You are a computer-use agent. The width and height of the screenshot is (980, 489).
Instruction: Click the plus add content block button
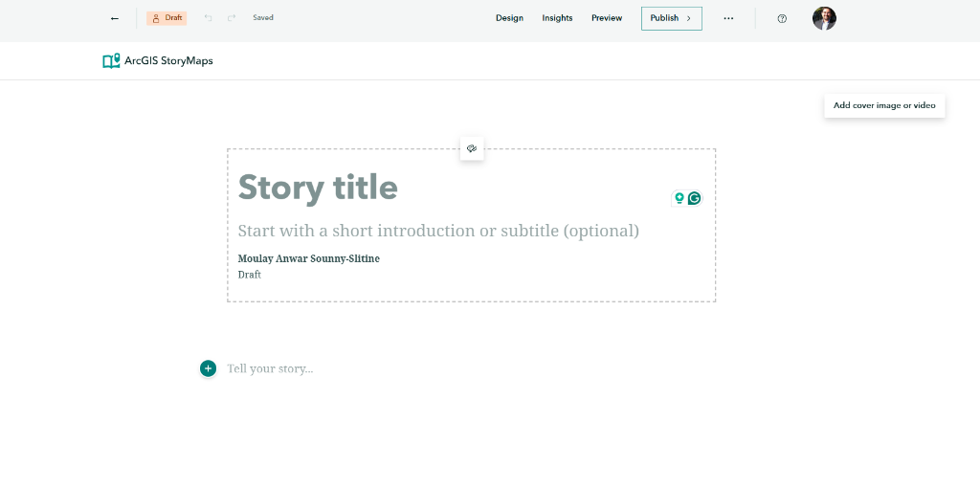tap(208, 368)
